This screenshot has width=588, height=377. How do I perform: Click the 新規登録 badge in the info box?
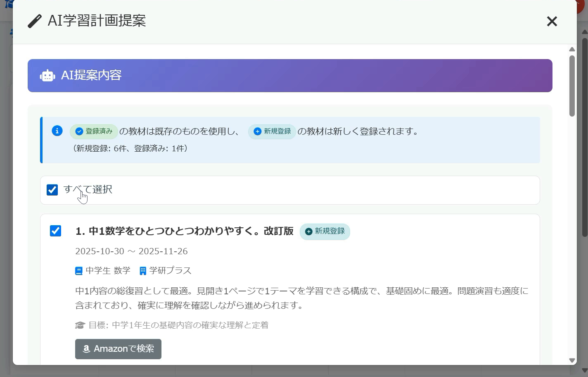click(x=272, y=131)
